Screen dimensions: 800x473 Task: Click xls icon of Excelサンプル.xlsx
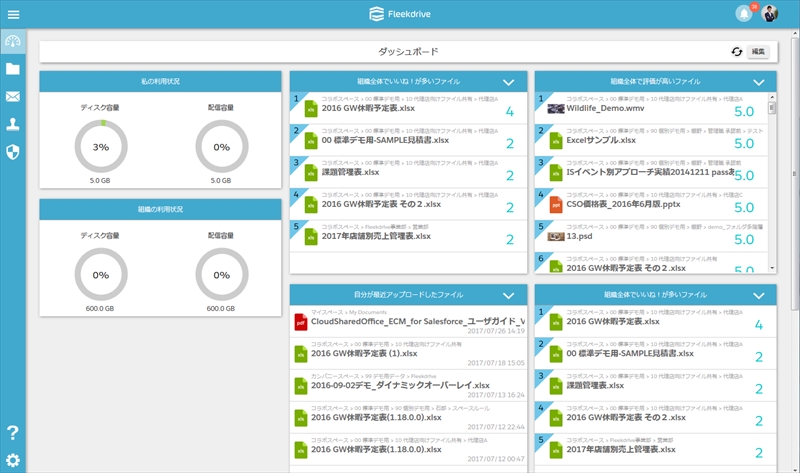pos(556,141)
